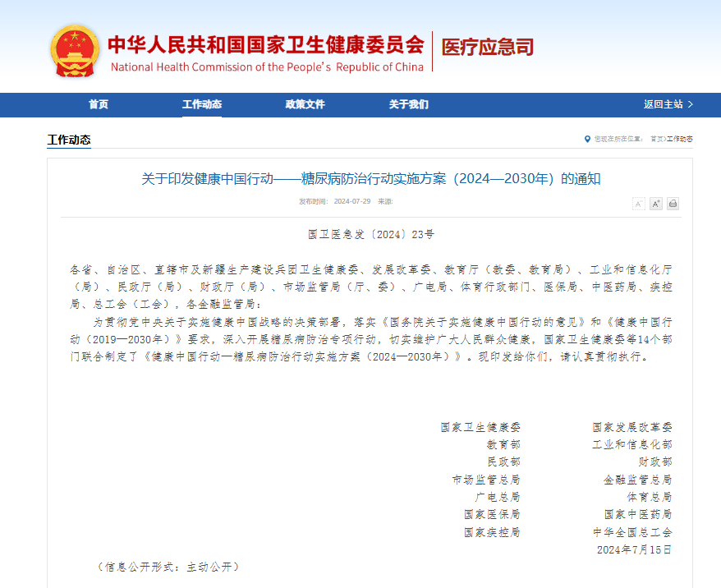The image size is (721, 588).
Task: Print this notice page
Action: click(673, 204)
